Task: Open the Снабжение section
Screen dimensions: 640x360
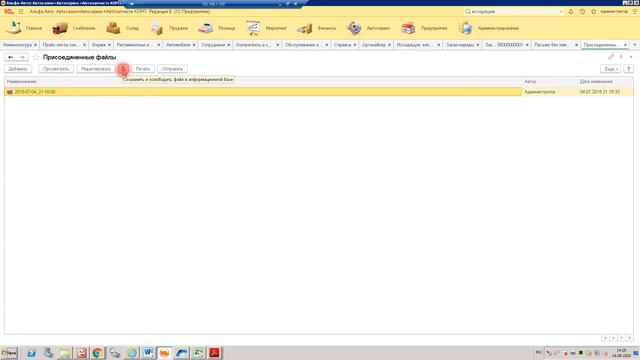Action: coord(74,28)
